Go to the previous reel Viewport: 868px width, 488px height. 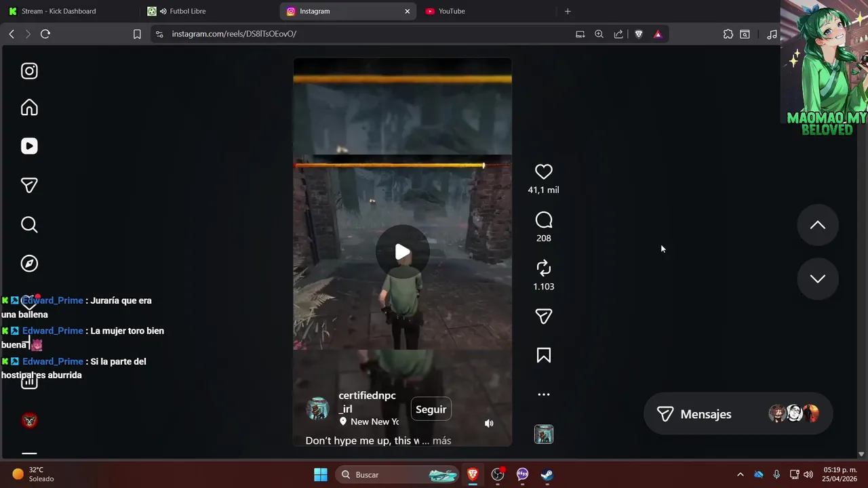(818, 225)
